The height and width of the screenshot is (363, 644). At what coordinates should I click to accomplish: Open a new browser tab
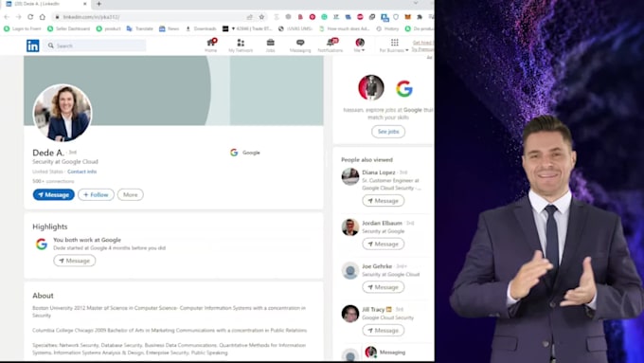coord(99,4)
